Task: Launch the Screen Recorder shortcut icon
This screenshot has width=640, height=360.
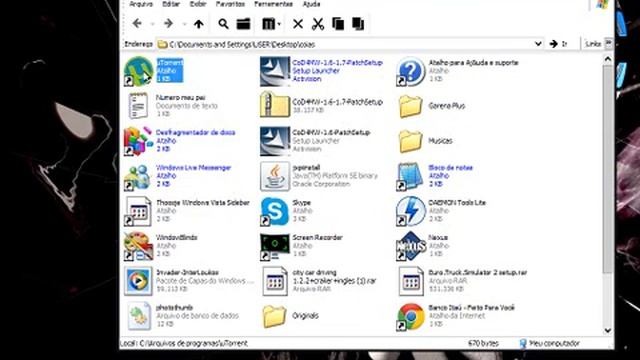Action: (275, 246)
